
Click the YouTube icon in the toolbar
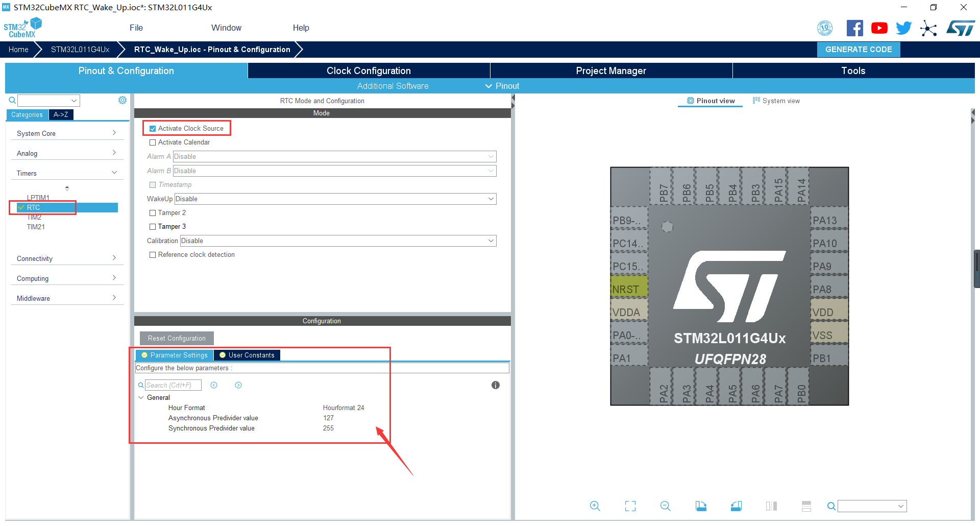pos(879,28)
